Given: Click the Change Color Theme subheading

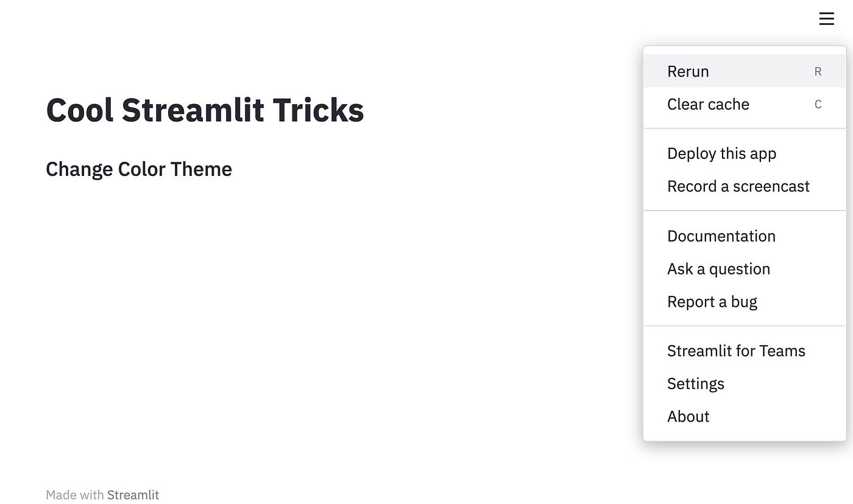Looking at the screenshot, I should 138,169.
